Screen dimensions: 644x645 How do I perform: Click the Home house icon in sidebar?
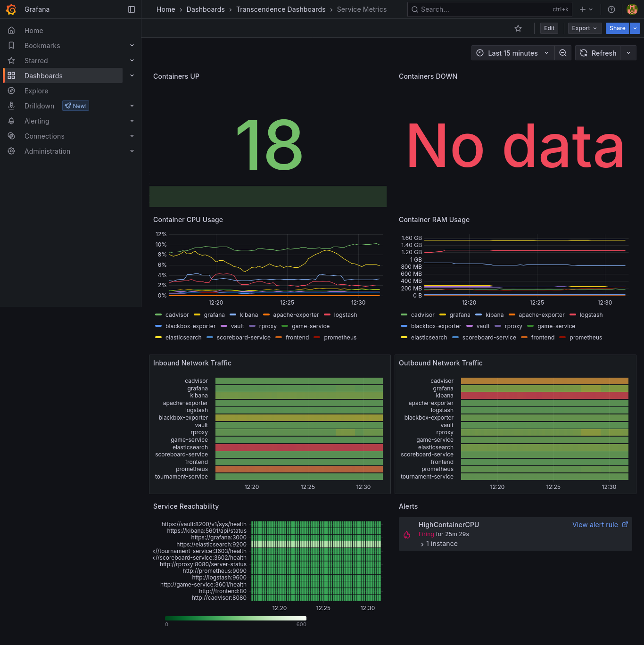pos(11,30)
